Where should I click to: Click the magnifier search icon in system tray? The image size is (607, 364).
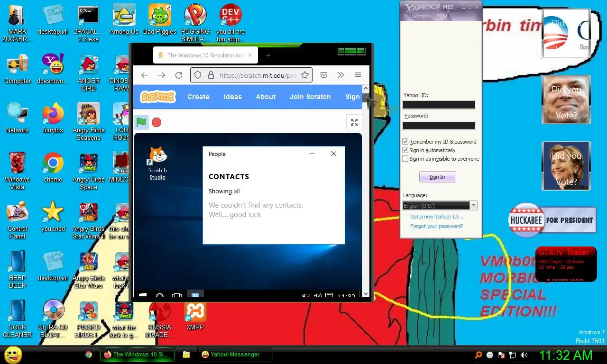click(x=478, y=355)
